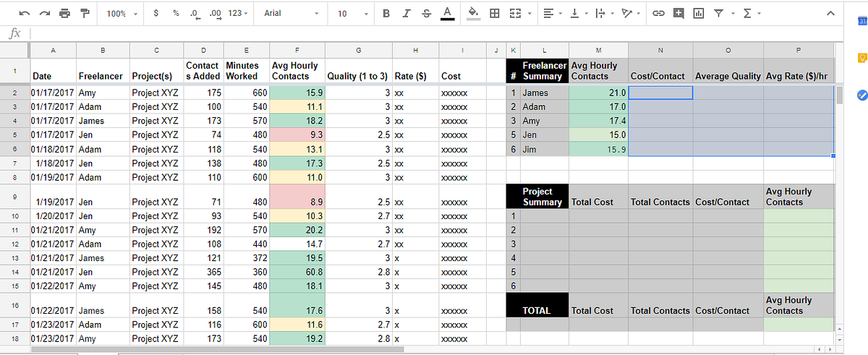Click the Merge cells icon
The width and height of the screenshot is (868, 355).
[x=514, y=14]
